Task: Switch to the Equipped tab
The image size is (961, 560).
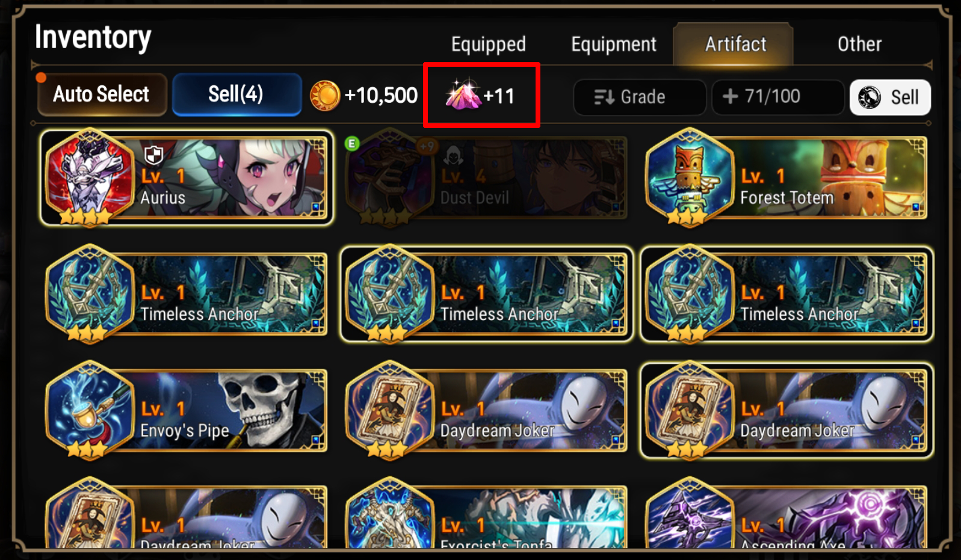Action: [489, 44]
